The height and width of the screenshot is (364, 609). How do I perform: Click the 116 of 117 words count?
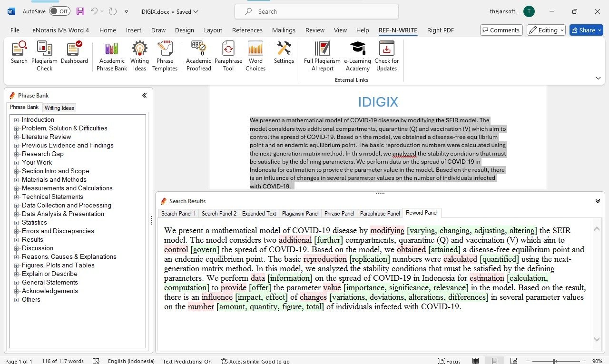63,361
